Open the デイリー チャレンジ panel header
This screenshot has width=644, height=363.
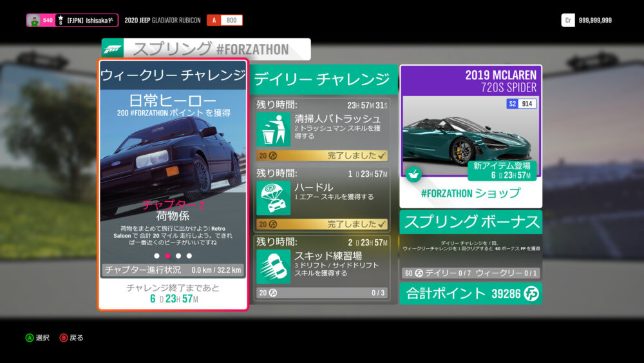323,79
